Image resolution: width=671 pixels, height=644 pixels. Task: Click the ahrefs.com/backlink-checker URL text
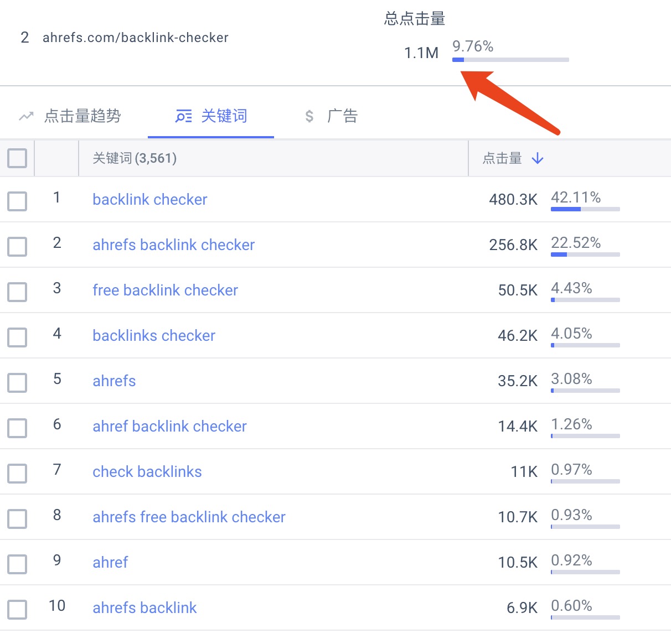point(136,38)
